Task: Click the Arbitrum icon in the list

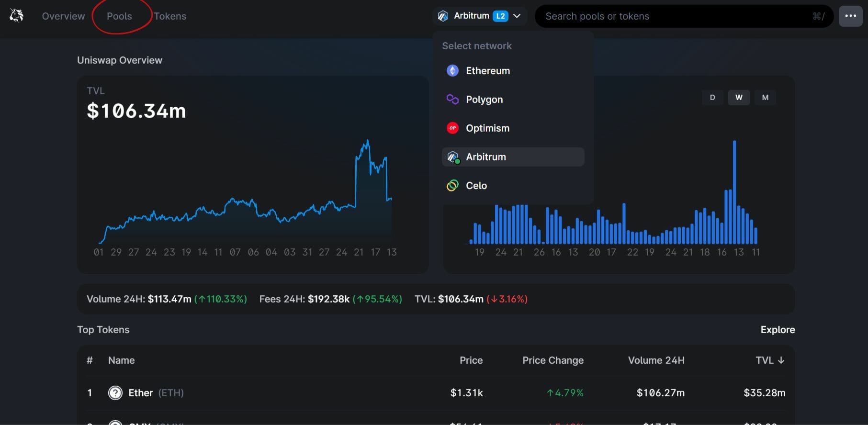Action: (453, 157)
